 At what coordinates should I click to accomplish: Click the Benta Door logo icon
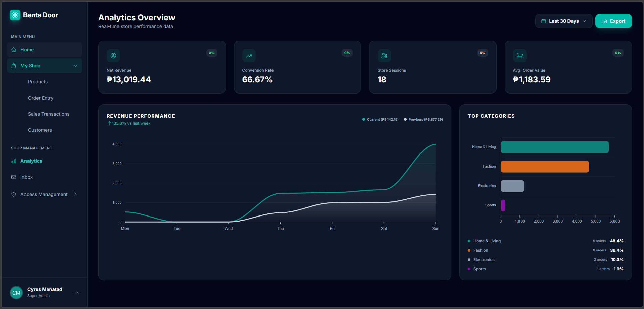15,15
